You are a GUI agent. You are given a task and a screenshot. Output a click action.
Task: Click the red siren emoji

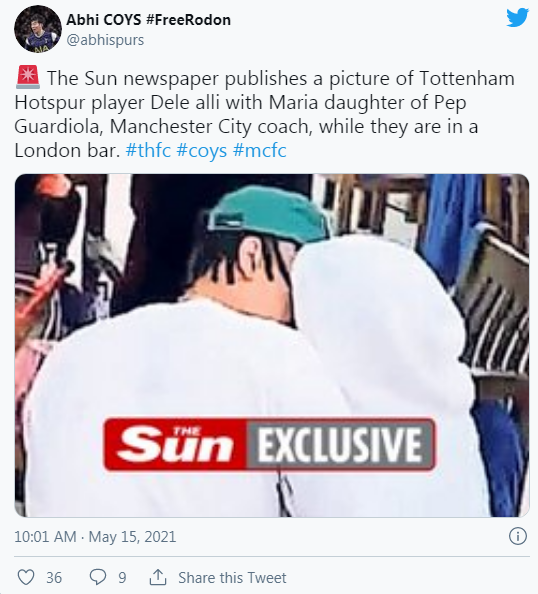(28, 77)
